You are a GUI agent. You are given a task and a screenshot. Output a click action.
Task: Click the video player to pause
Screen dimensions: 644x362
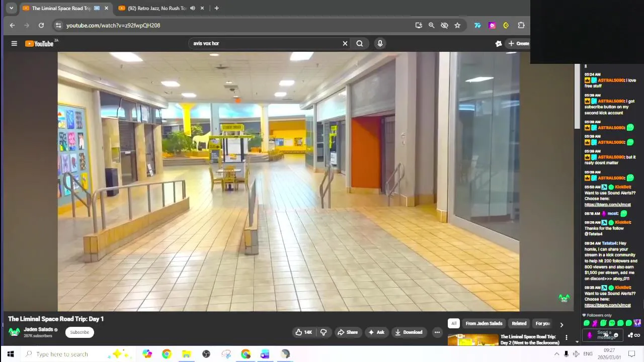288,182
